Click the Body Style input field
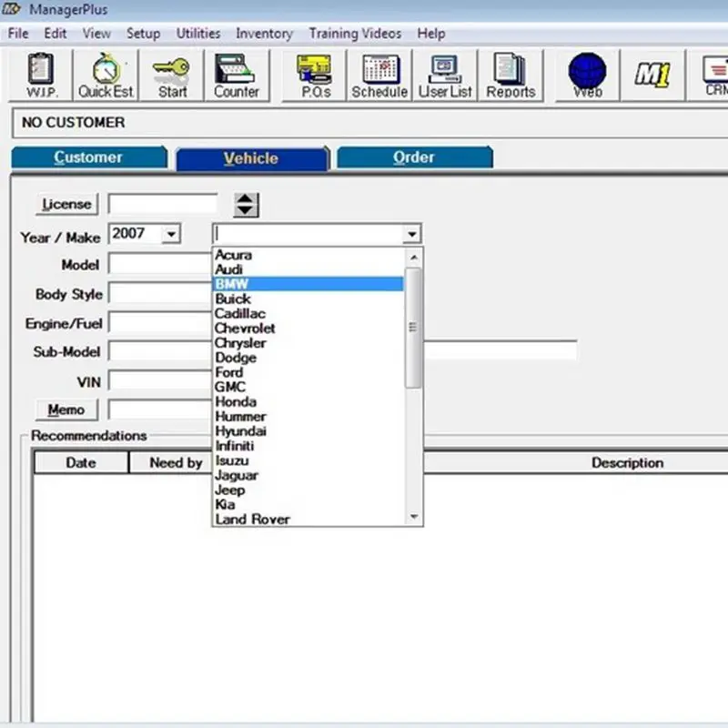 coord(160,293)
